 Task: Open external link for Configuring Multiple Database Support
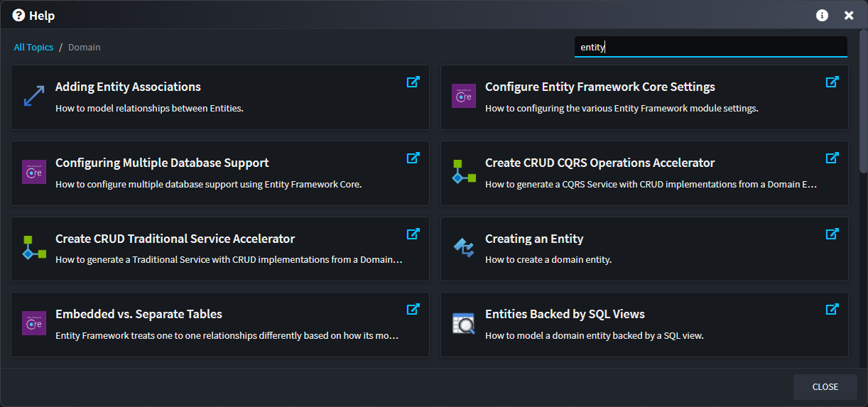click(x=413, y=158)
